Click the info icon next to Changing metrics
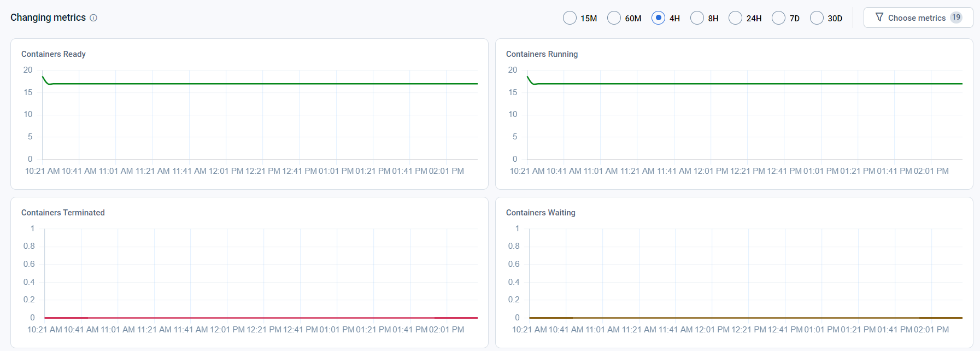Image resolution: width=980 pixels, height=351 pixels. pos(93,18)
